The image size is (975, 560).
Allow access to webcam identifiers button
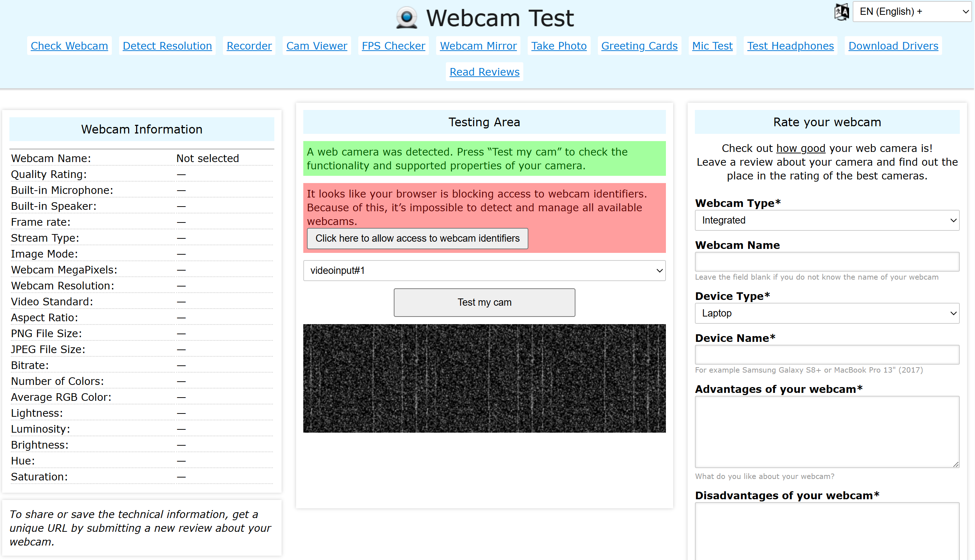click(417, 238)
